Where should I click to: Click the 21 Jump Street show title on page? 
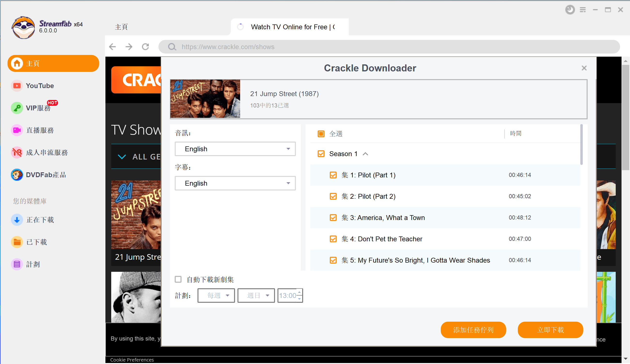click(x=138, y=257)
